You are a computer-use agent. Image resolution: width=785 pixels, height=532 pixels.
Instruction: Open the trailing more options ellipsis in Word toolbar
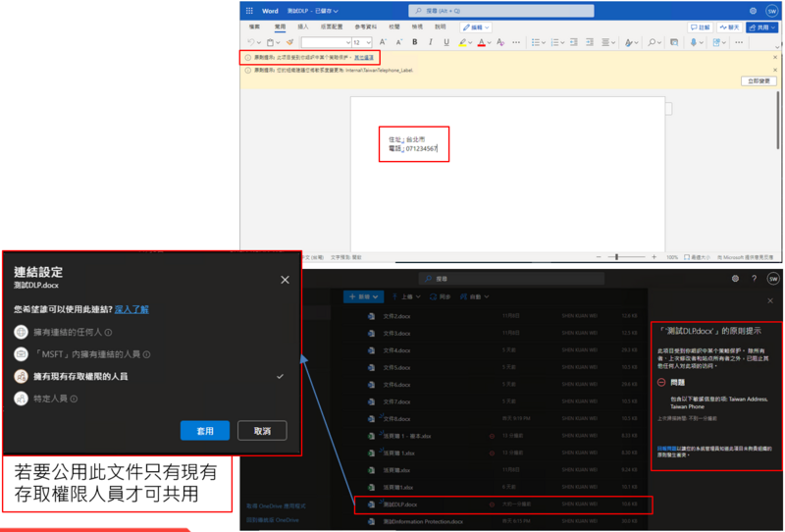click(x=739, y=42)
